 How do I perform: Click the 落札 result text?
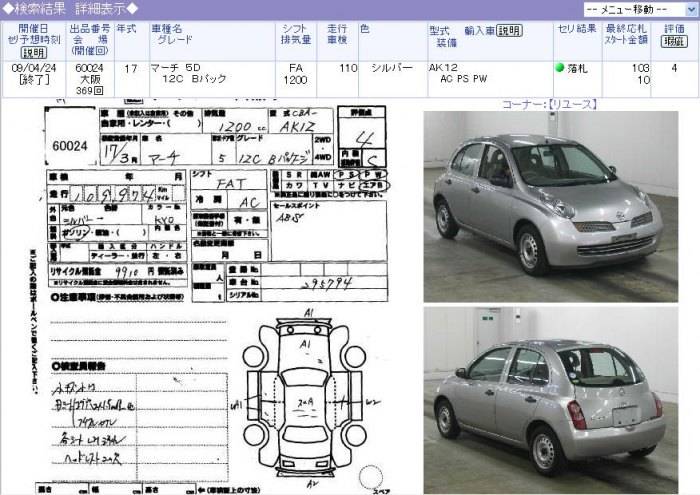pos(577,68)
